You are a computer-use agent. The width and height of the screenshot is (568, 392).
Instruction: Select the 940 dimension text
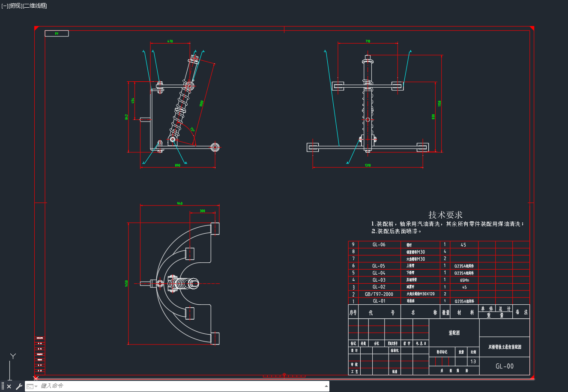pyautogui.click(x=180, y=203)
